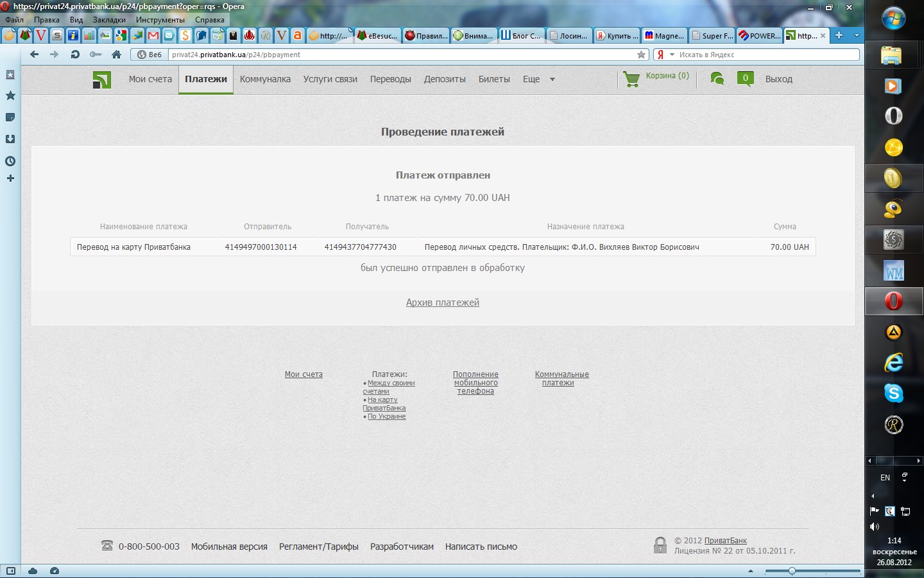924x578 pixels.
Task: Launch Skype from the taskbar
Action: pos(893,393)
